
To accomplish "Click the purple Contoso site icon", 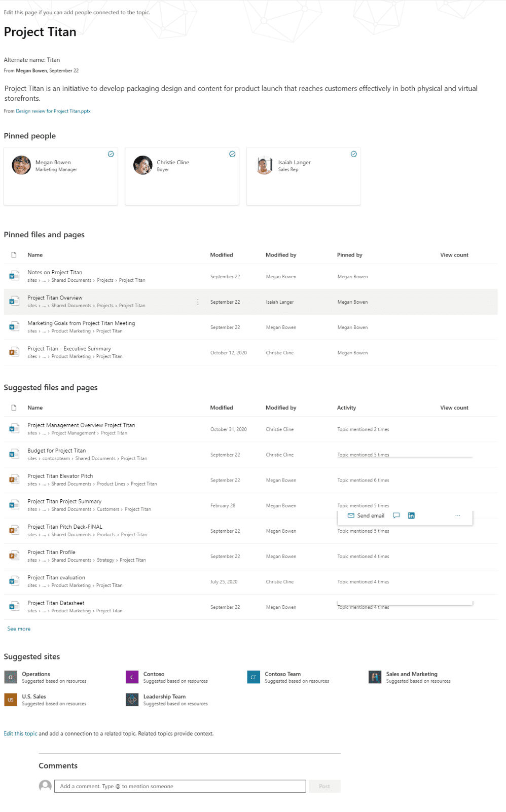I will (132, 677).
